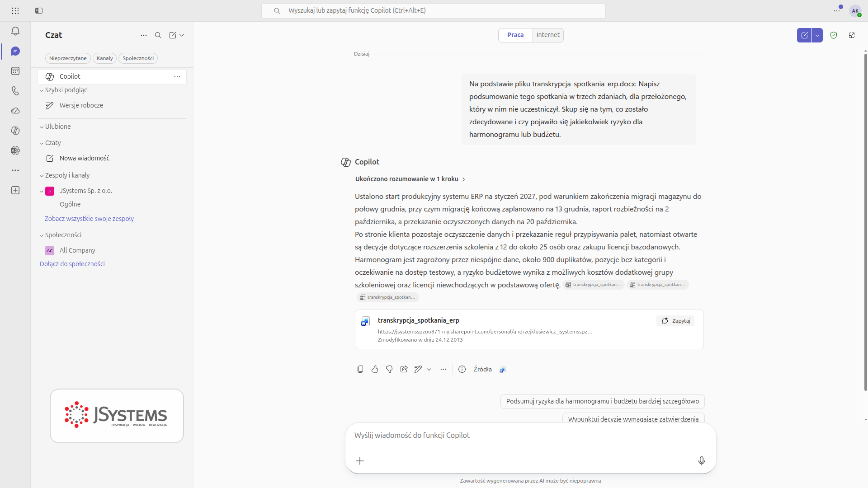The height and width of the screenshot is (488, 868).
Task: Open Copilot app icon in left rail
Action: click(x=15, y=131)
